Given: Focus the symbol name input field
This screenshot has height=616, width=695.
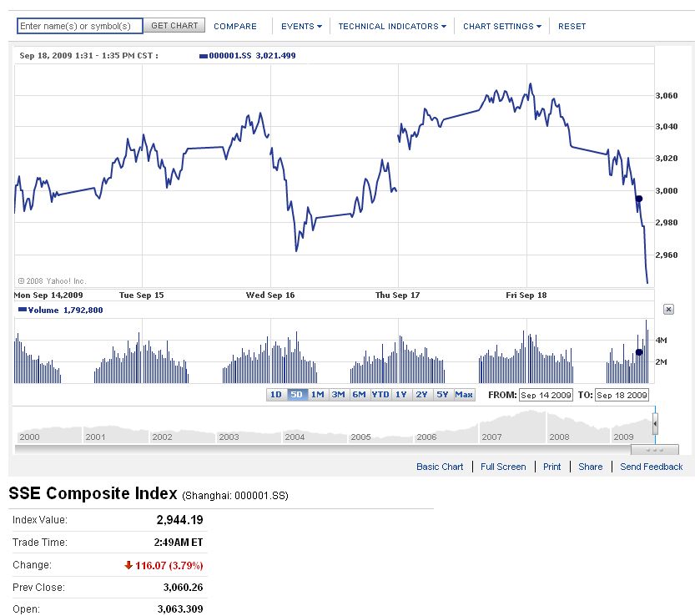Looking at the screenshot, I should tap(80, 26).
